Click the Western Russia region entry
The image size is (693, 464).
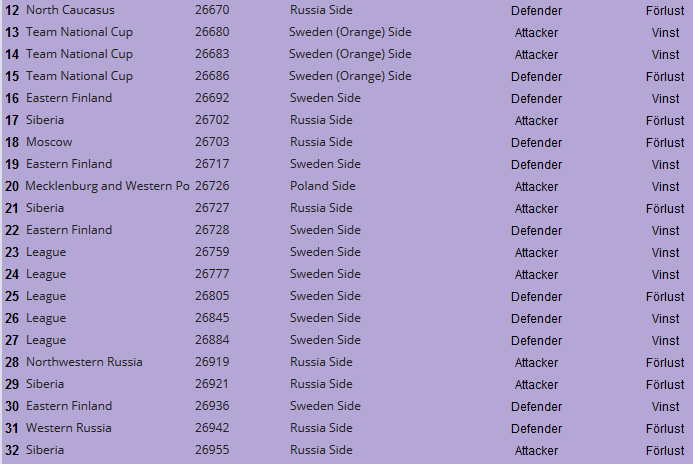[x=69, y=428]
